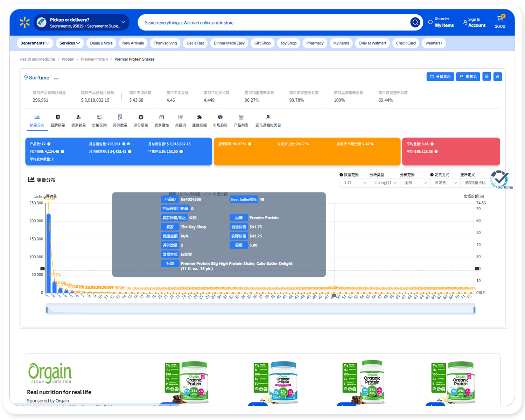Screen dimensions: 525x420
Task: Click the Walmart spark logo
Action: click(x=24, y=23)
